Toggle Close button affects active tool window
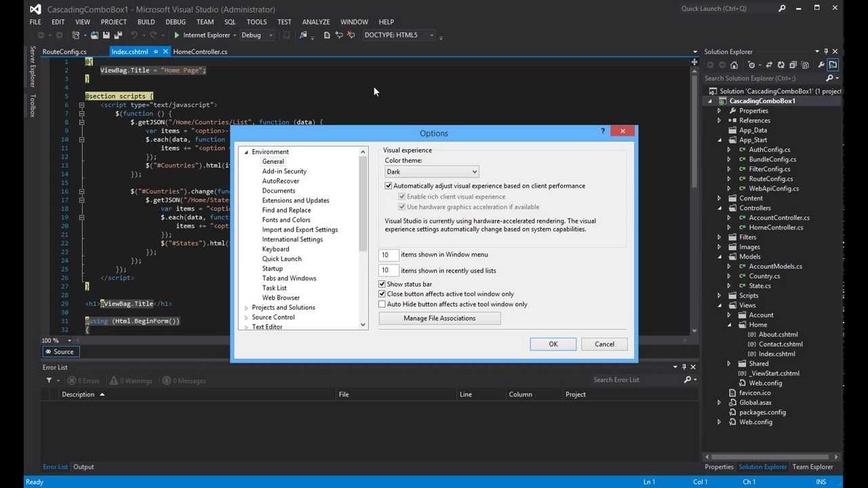 382,294
